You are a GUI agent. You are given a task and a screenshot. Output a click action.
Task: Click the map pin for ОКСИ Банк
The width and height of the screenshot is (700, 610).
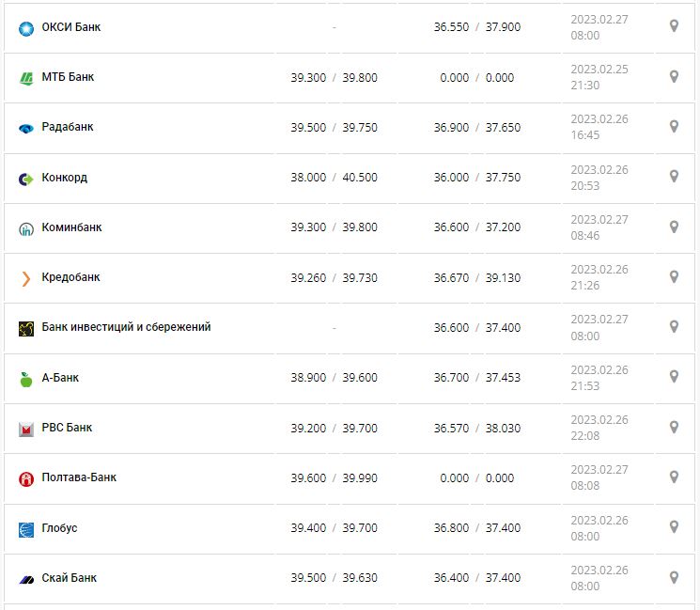point(674,26)
